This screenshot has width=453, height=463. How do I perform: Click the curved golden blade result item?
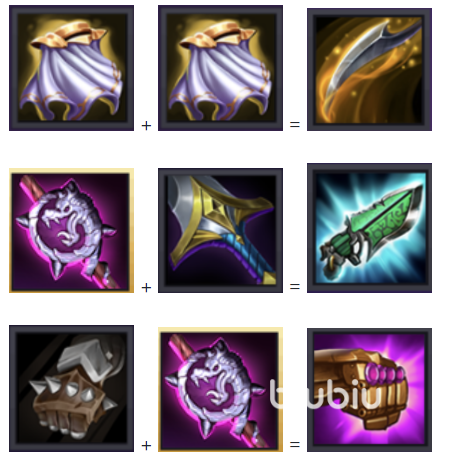(x=369, y=69)
